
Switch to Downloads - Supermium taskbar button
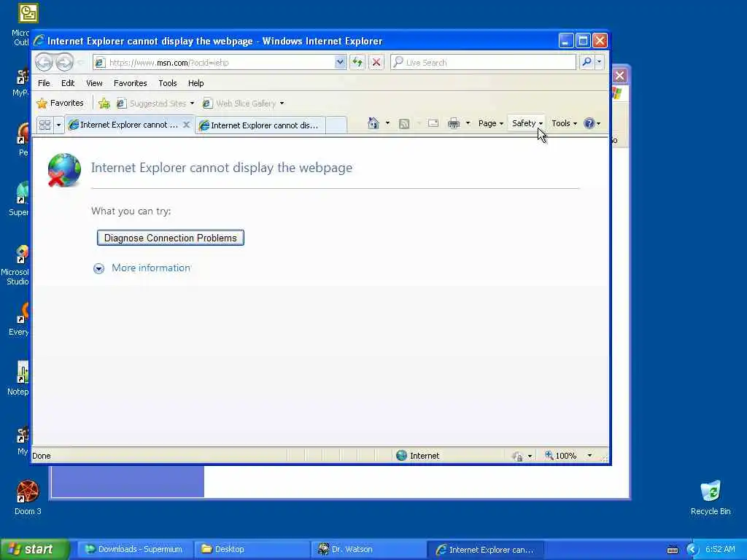[x=135, y=550]
